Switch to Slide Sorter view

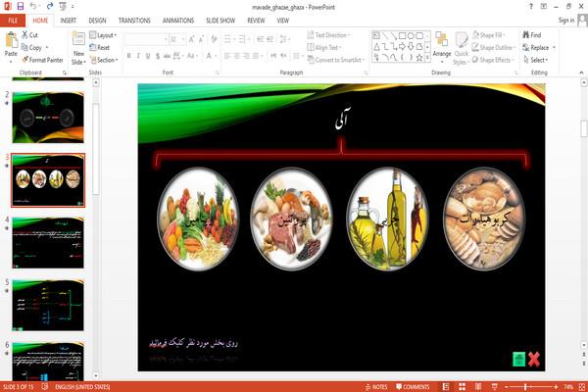click(x=462, y=387)
